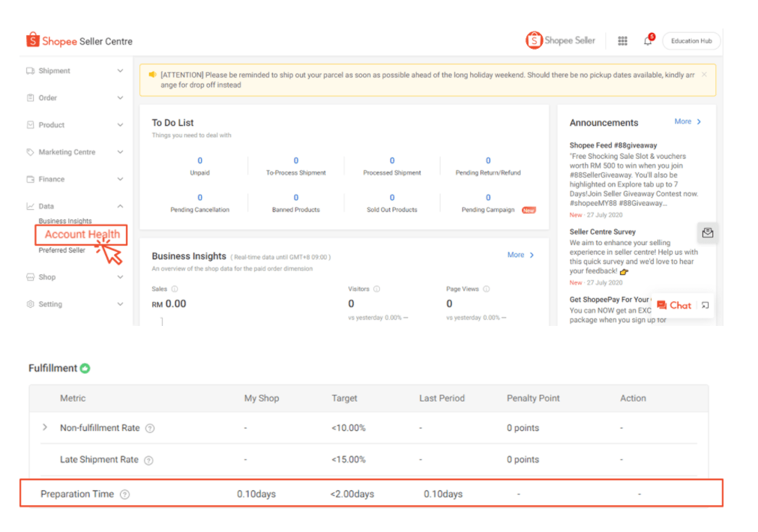Open Pending Cancellation count
Screen dimensions: 758x532
pyautogui.click(x=199, y=197)
